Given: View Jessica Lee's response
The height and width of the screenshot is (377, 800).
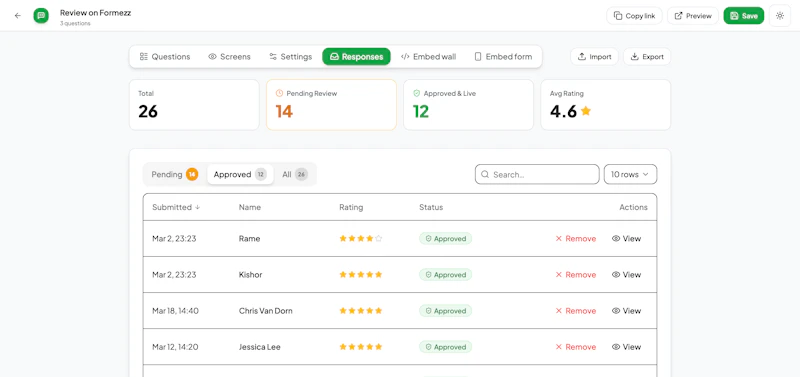Looking at the screenshot, I should (x=626, y=347).
